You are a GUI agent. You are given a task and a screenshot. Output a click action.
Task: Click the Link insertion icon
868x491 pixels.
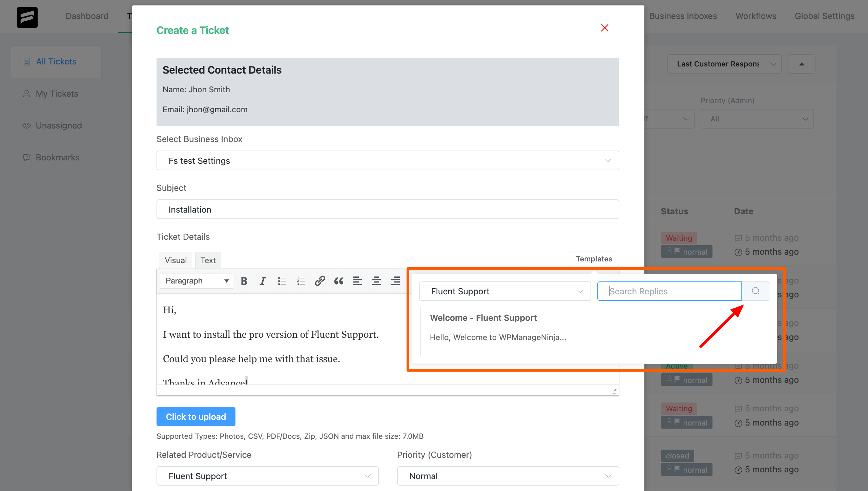tap(319, 280)
